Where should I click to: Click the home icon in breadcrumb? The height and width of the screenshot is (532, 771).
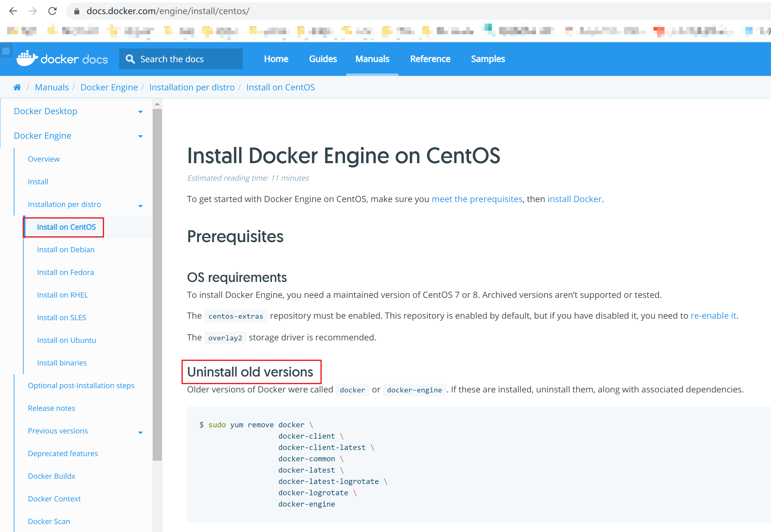coord(17,87)
